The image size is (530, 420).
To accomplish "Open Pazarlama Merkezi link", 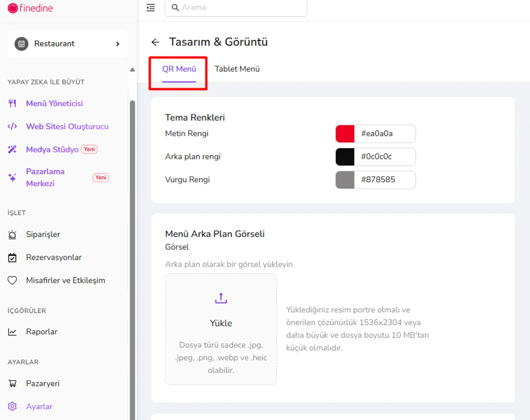I will coord(45,177).
